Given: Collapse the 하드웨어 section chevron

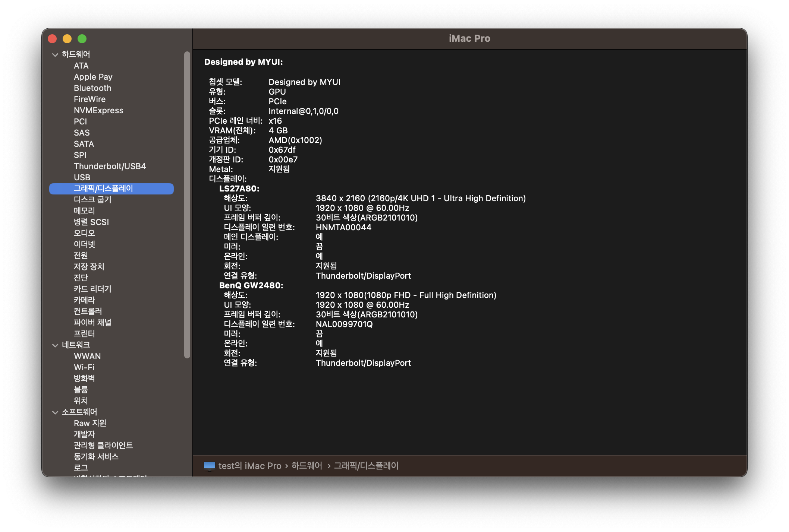Looking at the screenshot, I should tap(55, 55).
